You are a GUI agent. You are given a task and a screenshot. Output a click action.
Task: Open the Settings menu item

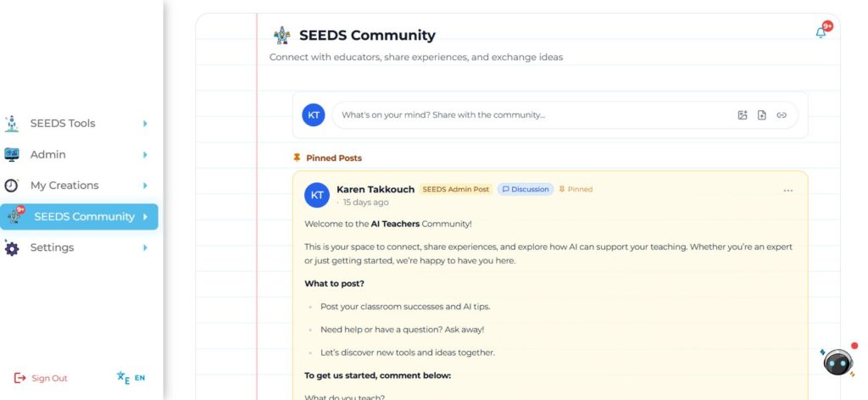click(x=52, y=247)
